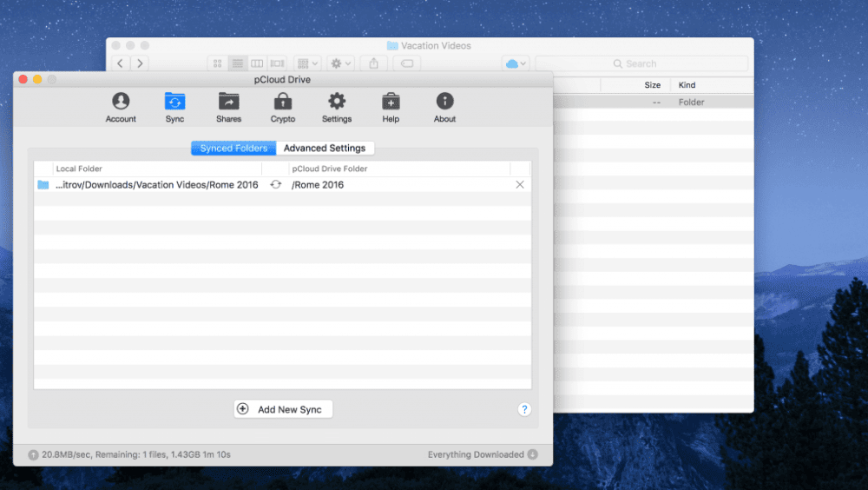This screenshot has height=490, width=868.
Task: Click the Finder Search field
Action: [641, 63]
